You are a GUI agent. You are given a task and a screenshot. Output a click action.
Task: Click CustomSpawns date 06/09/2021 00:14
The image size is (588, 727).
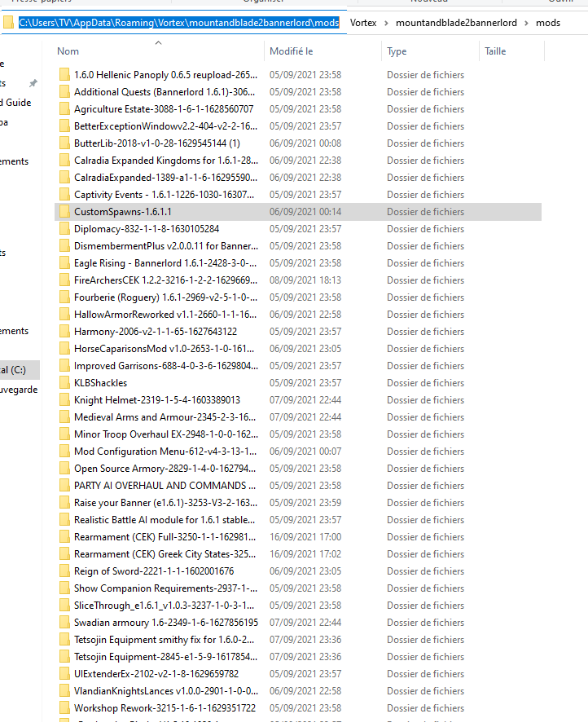pyautogui.click(x=305, y=212)
